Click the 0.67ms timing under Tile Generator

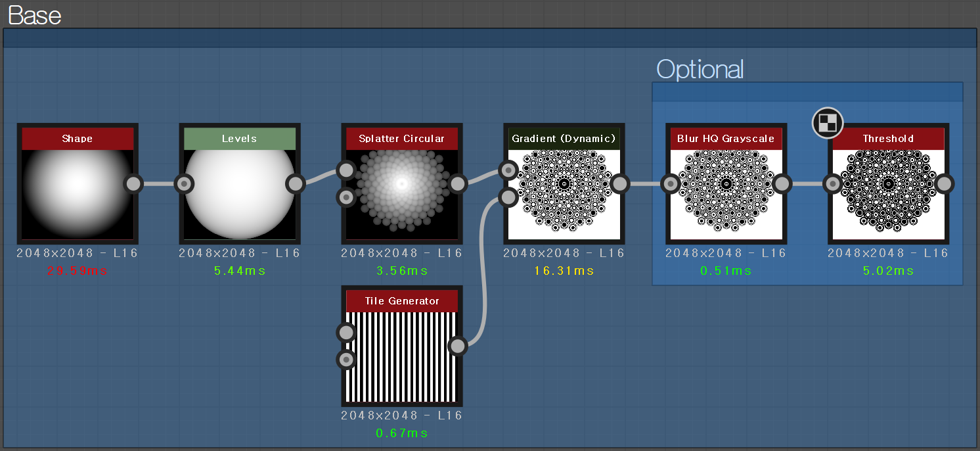coord(402,433)
